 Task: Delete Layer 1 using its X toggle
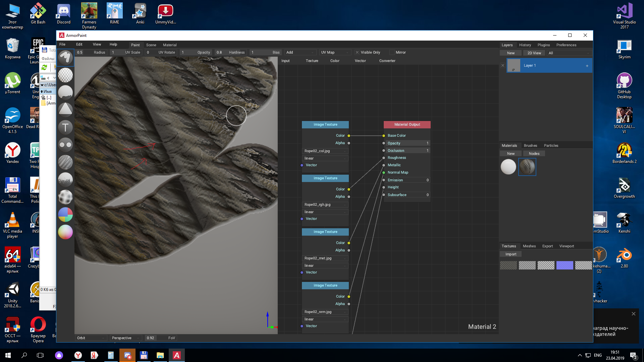[503, 65]
